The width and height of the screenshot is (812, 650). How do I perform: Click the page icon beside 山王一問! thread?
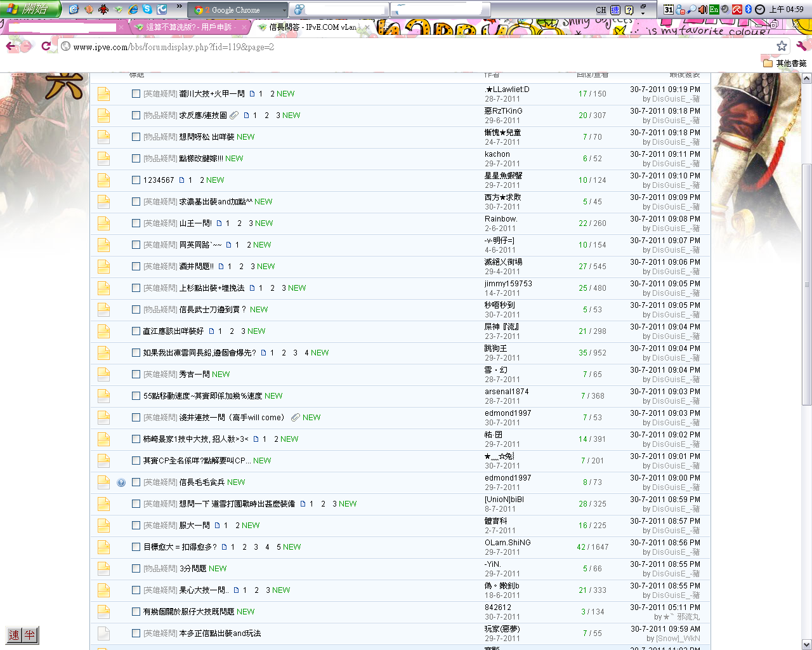219,223
